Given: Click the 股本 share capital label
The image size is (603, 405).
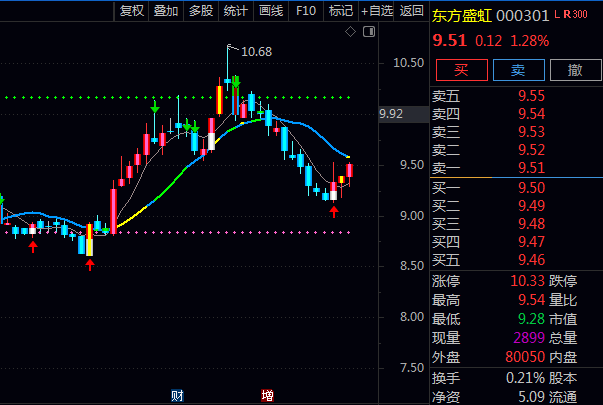Looking at the screenshot, I should [563, 378].
